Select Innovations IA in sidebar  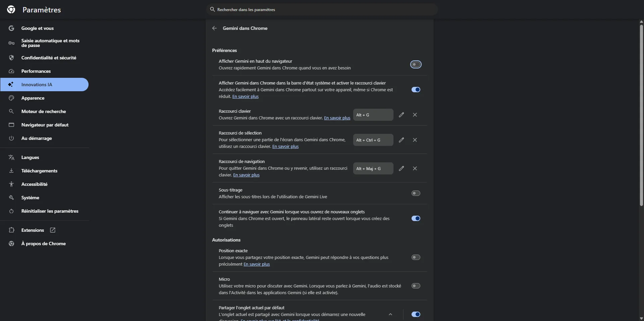click(x=44, y=85)
